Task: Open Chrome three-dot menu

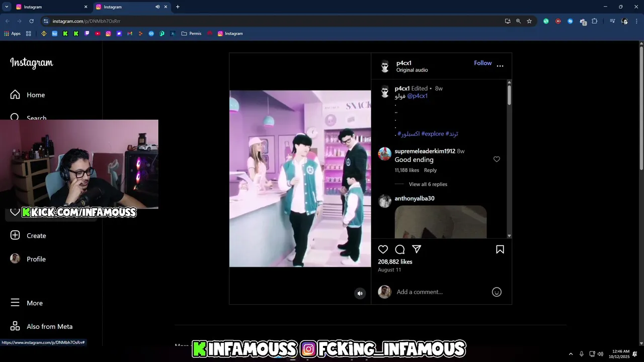Action: tap(636, 21)
